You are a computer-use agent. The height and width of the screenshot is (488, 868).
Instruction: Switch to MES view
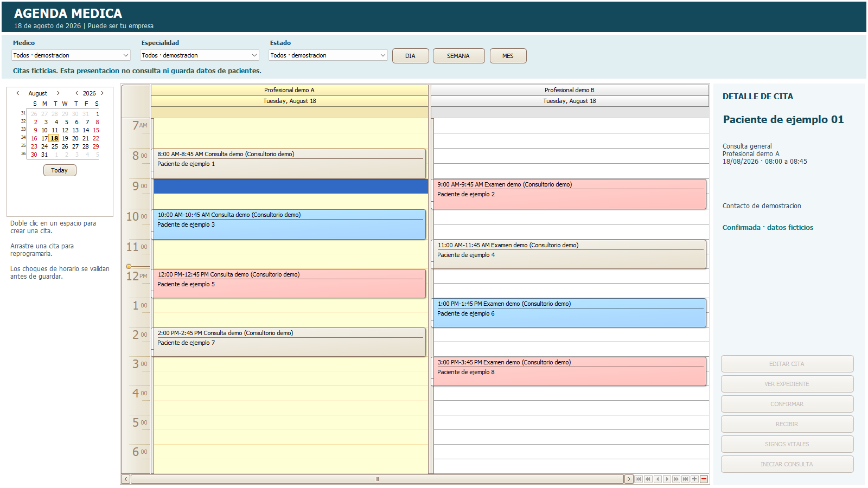tap(508, 56)
